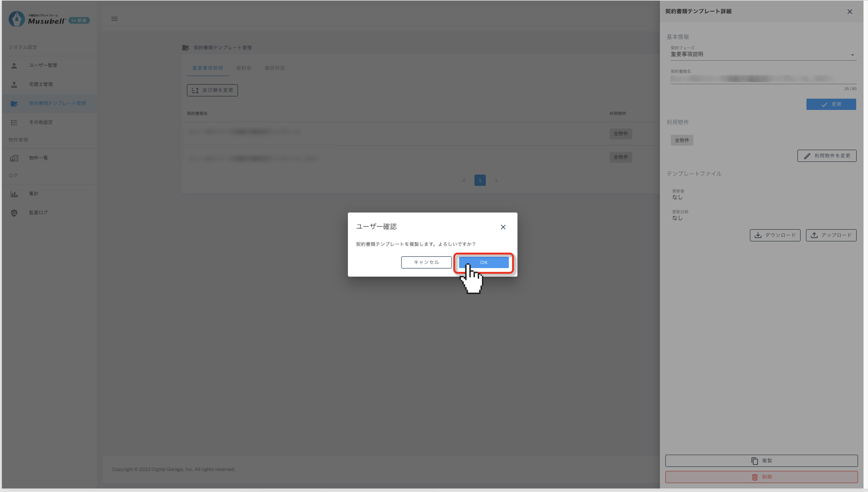868x492 pixels.
Task: Switch to the 契約会 tab
Action: [x=243, y=68]
